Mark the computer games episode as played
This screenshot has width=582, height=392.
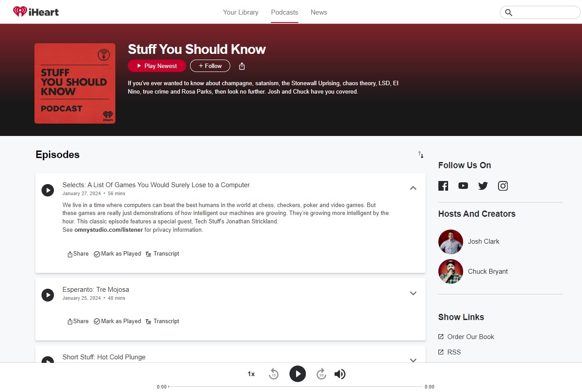[117, 254]
